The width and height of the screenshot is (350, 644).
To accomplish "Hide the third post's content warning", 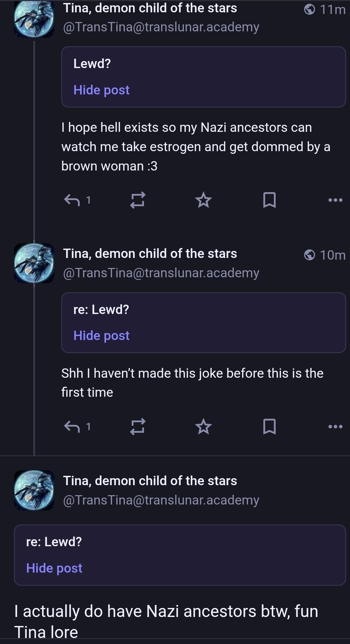I will (54, 568).
